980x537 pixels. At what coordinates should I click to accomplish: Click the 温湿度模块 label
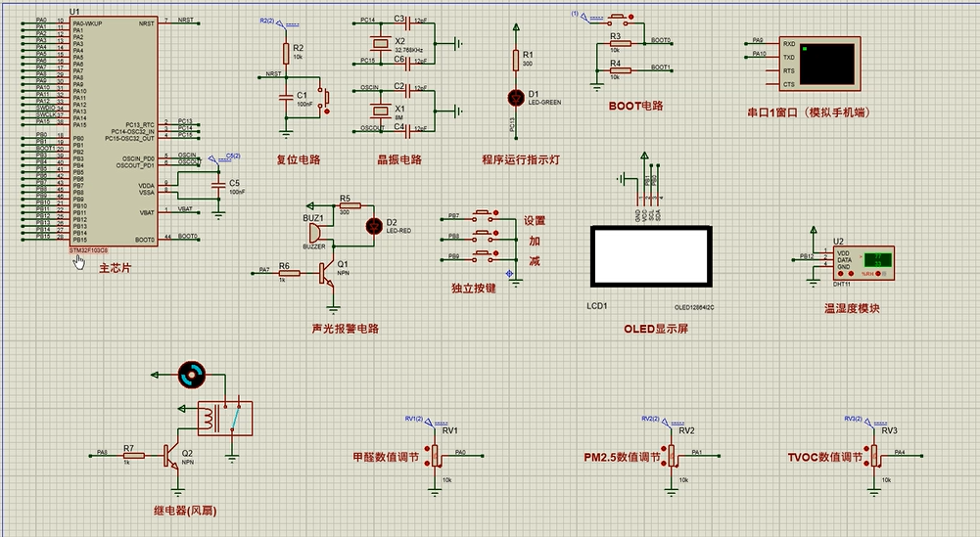point(852,308)
